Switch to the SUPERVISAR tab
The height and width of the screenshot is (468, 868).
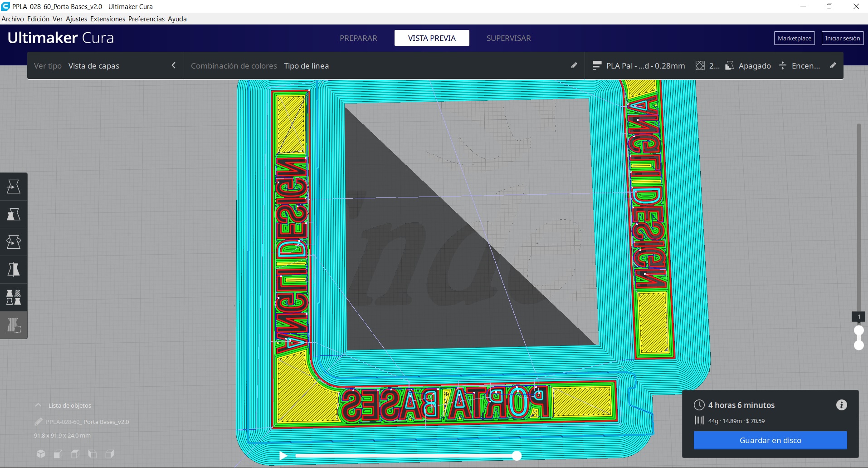(508, 38)
